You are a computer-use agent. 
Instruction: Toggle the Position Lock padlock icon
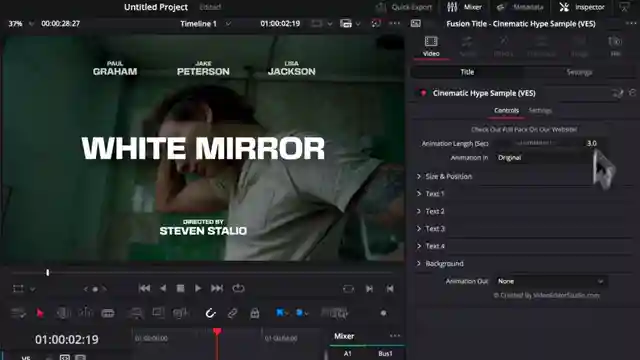pyautogui.click(x=255, y=313)
